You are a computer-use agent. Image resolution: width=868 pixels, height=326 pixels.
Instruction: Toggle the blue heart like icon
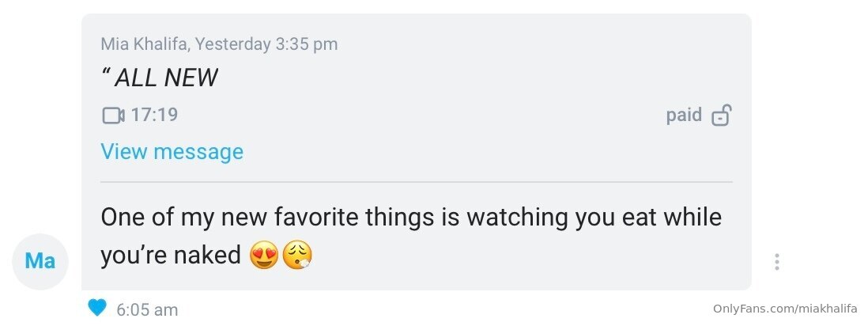click(97, 308)
